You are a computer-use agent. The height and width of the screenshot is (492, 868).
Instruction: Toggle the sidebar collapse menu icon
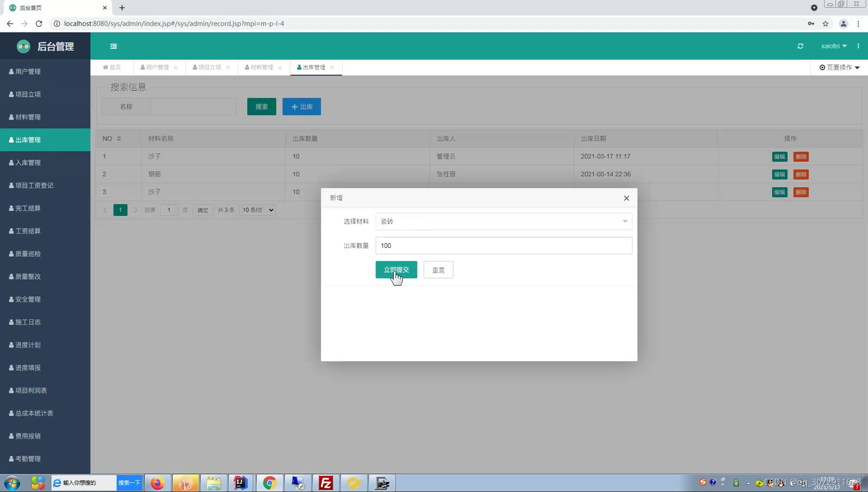pos(113,46)
